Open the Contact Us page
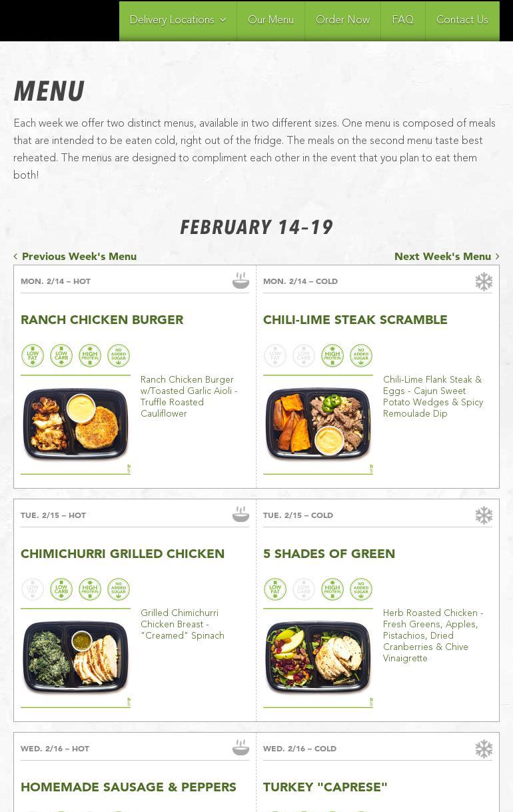 462,21
